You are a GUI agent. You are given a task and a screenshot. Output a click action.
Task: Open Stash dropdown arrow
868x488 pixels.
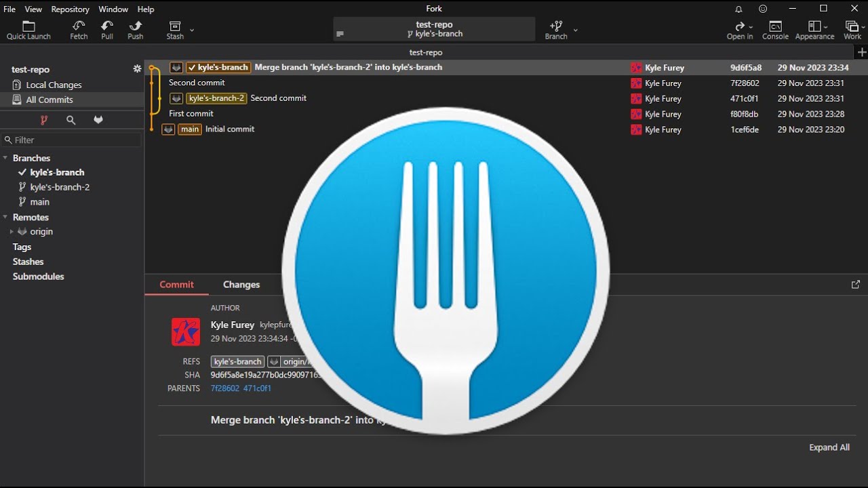192,30
